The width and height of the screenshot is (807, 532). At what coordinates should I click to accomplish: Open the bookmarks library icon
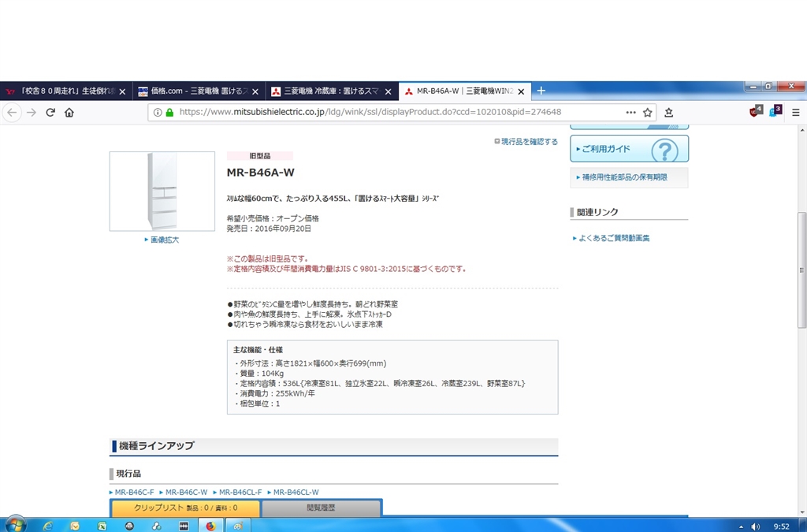coord(668,112)
